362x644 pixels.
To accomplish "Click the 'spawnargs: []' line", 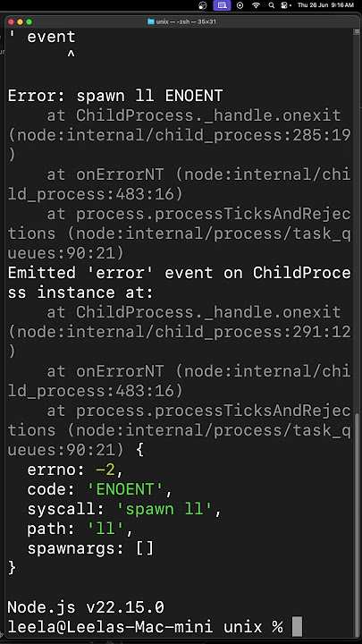I will [x=90, y=548].
